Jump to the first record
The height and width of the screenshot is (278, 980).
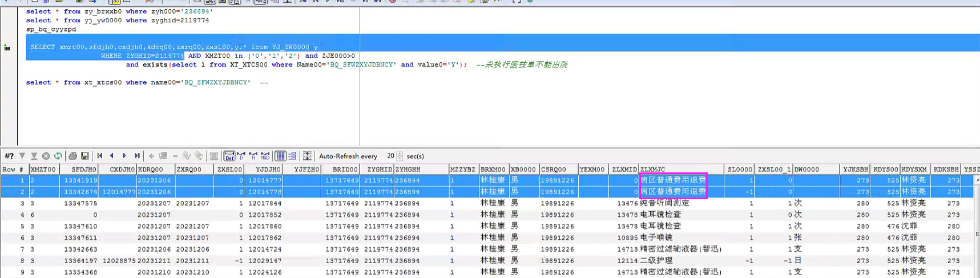(100, 156)
